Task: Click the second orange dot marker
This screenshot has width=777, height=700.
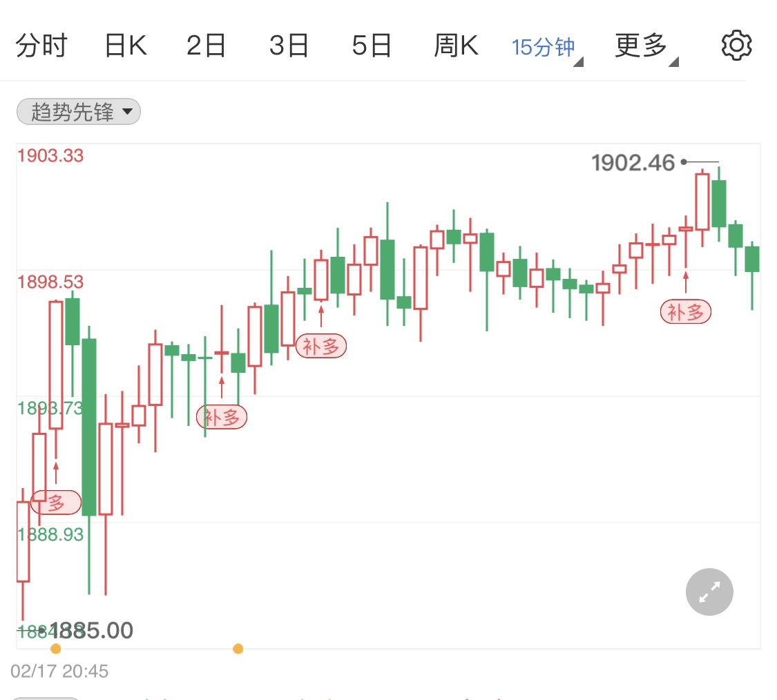Action: pos(238,648)
